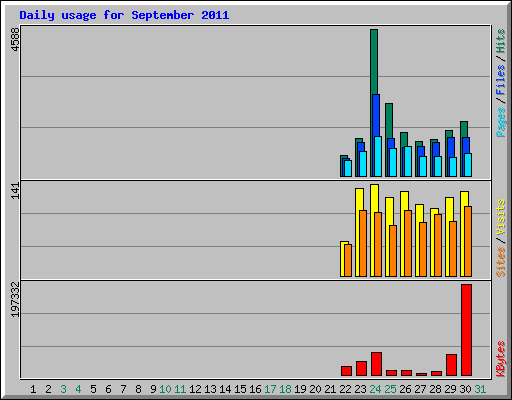Click the green day 18 label
The height and width of the screenshot is (400, 512).
click(x=285, y=389)
